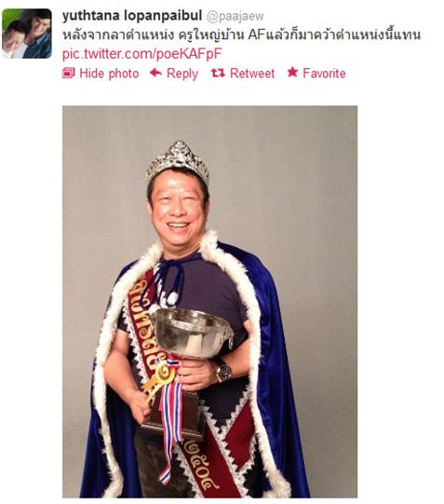This screenshot has width=444, height=504.
Task: Click the wristwatch in the photo
Action: (x=224, y=370)
